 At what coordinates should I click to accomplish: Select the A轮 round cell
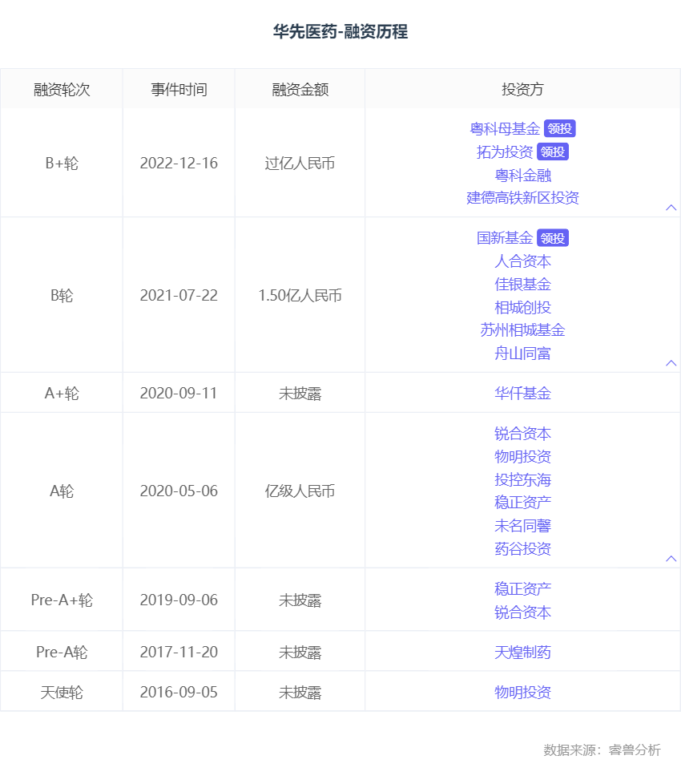point(62,491)
